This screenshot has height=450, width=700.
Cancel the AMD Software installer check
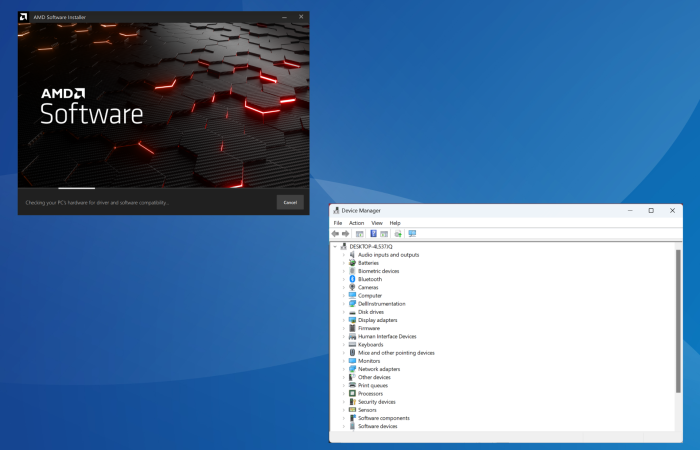290,202
